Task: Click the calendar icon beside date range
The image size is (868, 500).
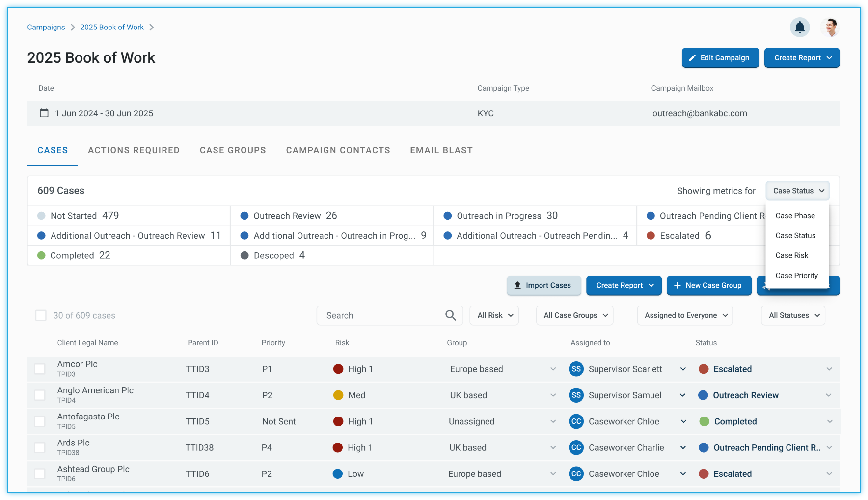Action: (x=44, y=113)
